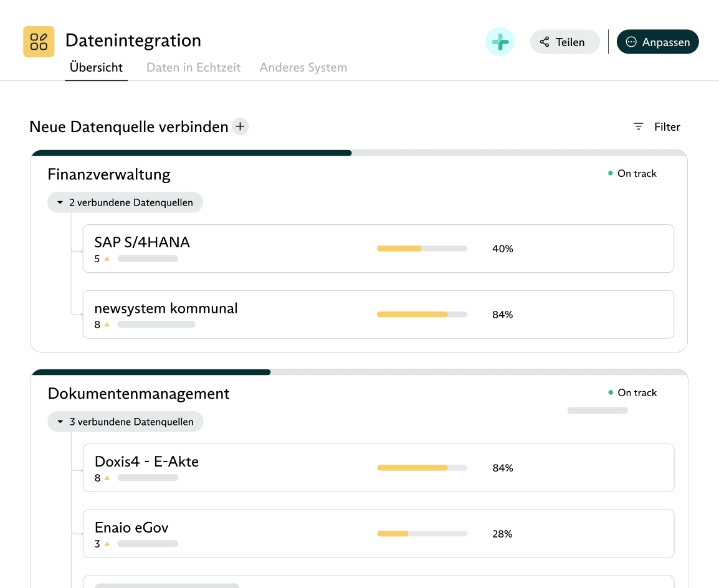Collapse the 2 verbundene Datenquellen list
Screen dimensions: 719x588
125,202
